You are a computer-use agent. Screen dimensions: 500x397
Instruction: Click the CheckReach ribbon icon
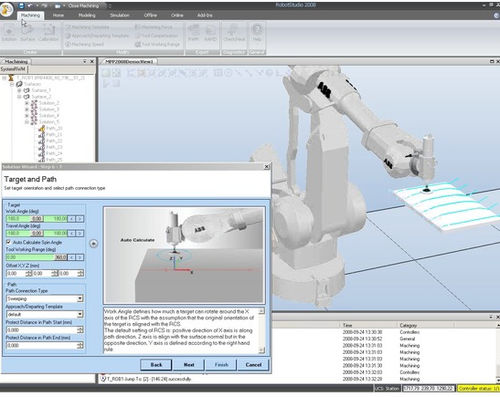pyautogui.click(x=234, y=33)
